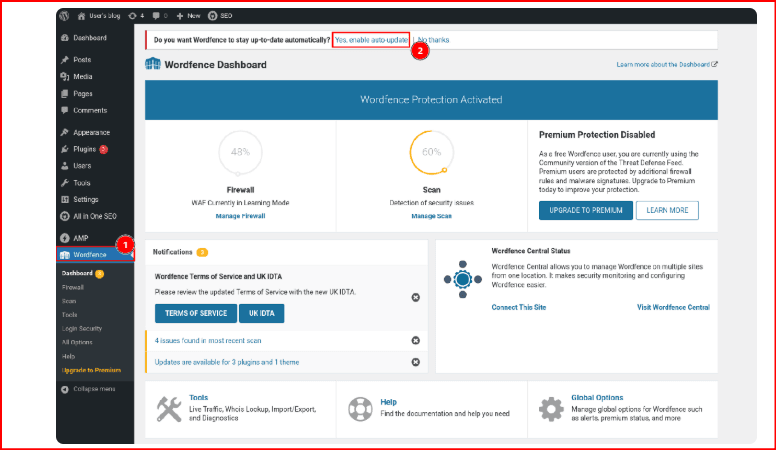This screenshot has width=776, height=450.
Task: Dismiss 4 issues found notification
Action: coord(416,341)
